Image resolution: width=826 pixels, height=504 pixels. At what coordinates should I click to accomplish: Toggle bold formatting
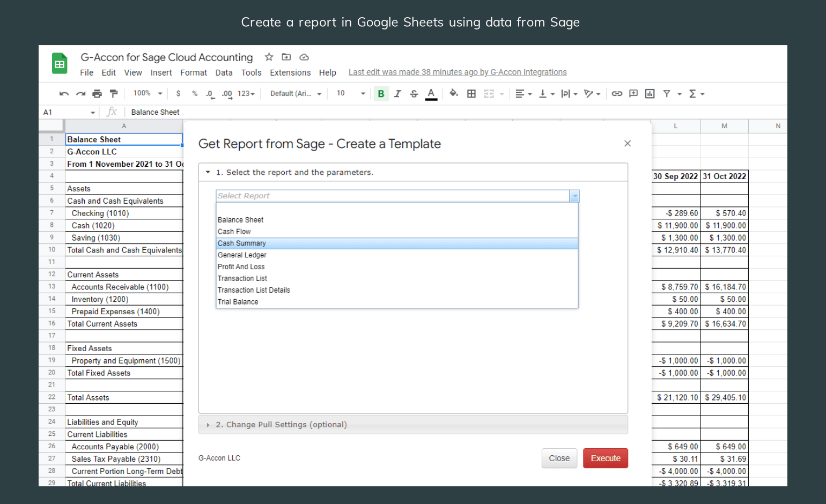click(381, 94)
